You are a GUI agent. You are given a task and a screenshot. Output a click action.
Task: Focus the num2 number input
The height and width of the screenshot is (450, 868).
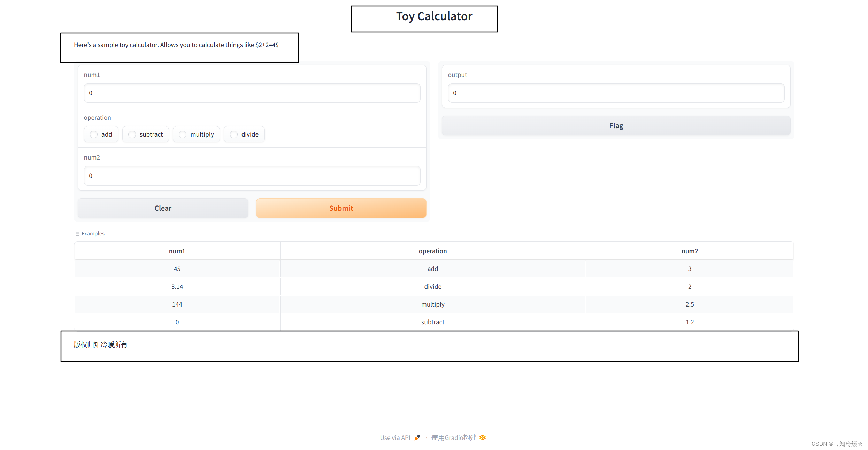click(252, 176)
